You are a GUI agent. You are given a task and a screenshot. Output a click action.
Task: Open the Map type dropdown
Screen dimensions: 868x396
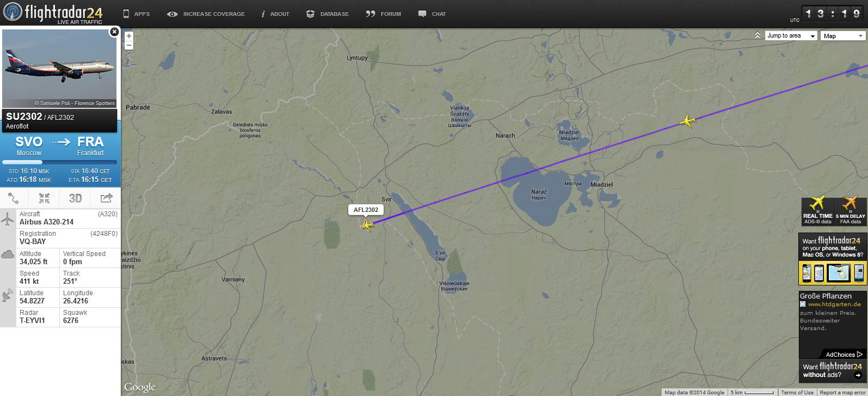click(843, 36)
